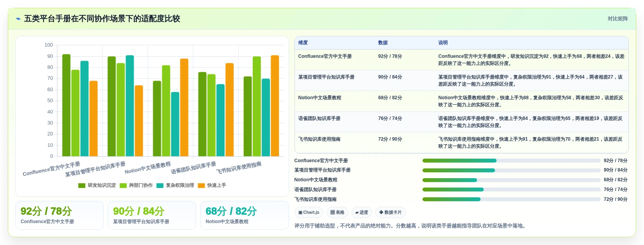This screenshot has height=245, width=644.
Task: Click the light green 跨部门协作 bar for 语雀团队知识库手册
Action: [x=211, y=115]
